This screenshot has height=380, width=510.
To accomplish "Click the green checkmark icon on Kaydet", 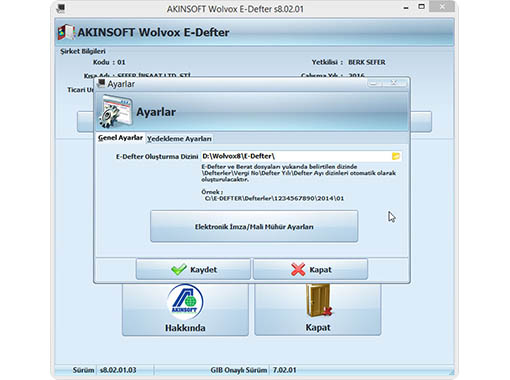I will [x=179, y=269].
